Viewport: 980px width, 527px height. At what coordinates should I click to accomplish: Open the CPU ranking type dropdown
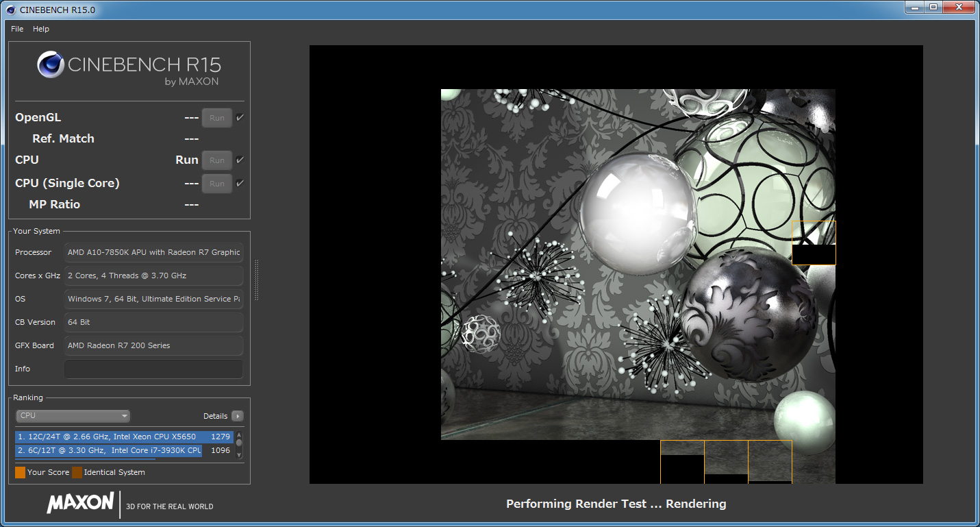[73, 416]
